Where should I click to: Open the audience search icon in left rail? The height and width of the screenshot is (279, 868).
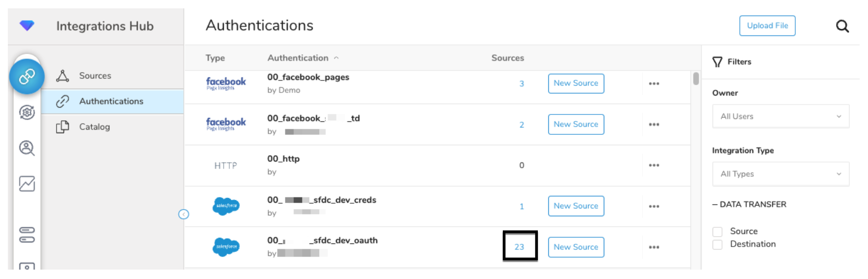pos(27,148)
